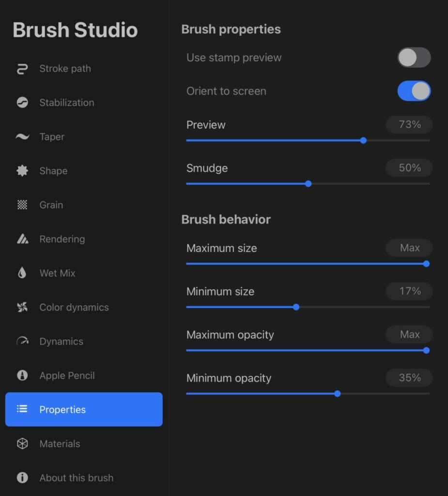This screenshot has width=448, height=496.
Task: Select the Color dynamics pinwheel icon
Action: point(22,307)
